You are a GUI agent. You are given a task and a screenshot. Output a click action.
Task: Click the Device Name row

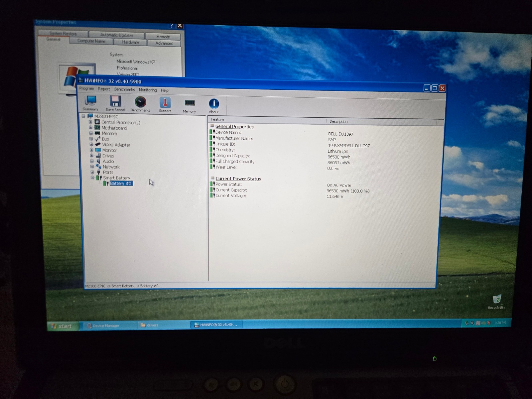326,133
